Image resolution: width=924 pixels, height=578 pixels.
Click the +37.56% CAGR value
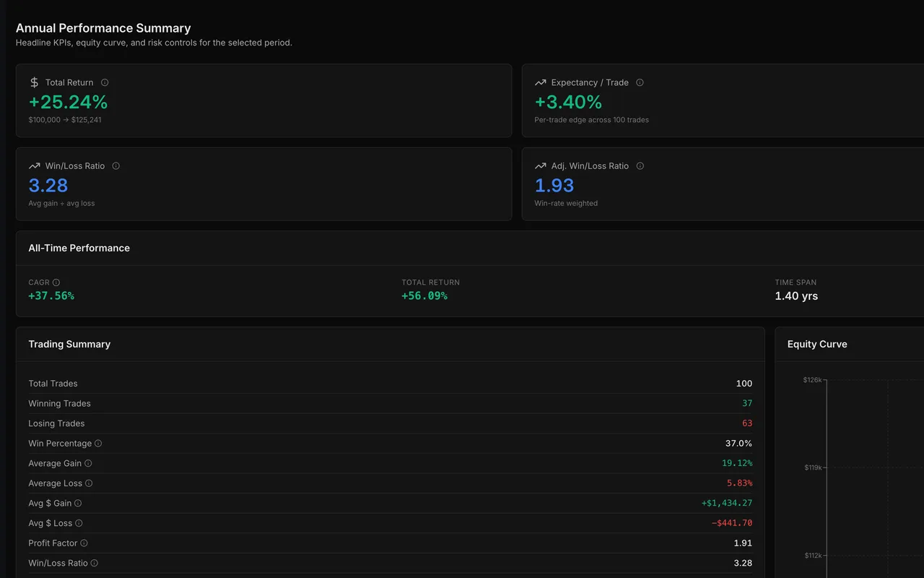pos(51,296)
